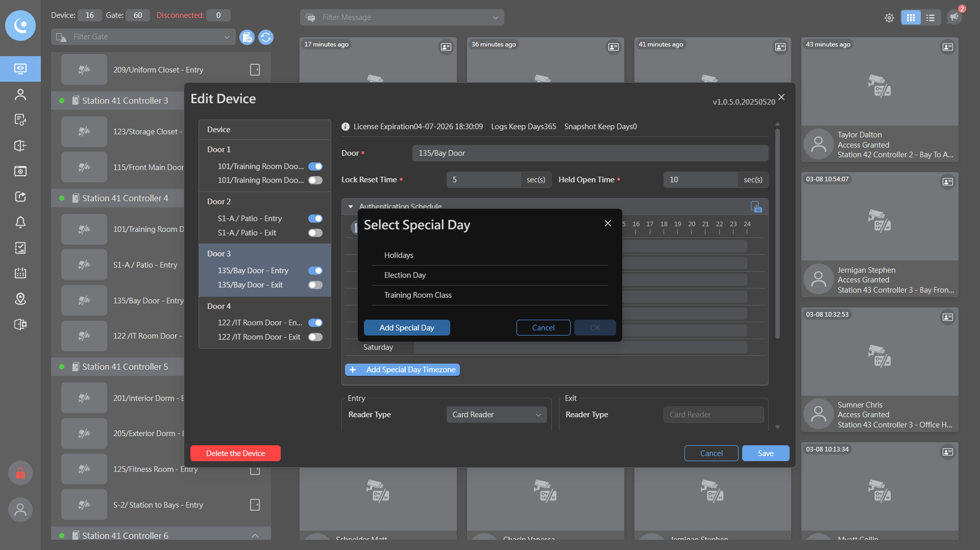Viewport: 980px width, 550px height.
Task: Switch to grid view layout
Action: coord(911,18)
